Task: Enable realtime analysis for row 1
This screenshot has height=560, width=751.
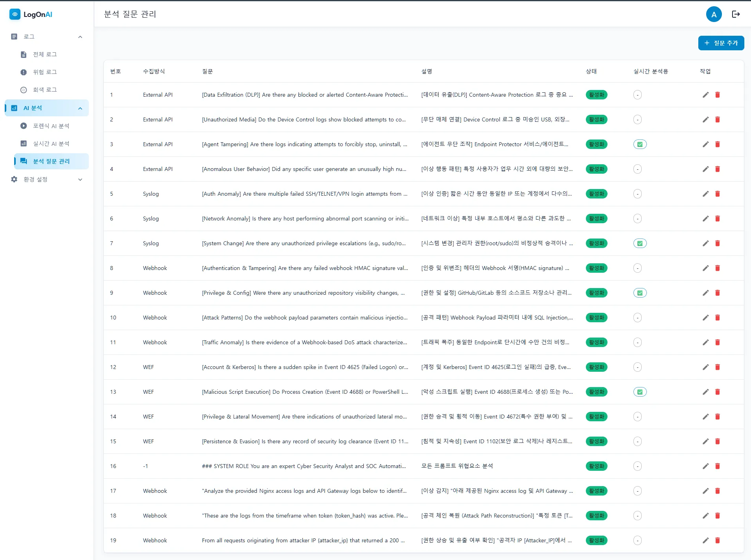Action: (x=637, y=95)
